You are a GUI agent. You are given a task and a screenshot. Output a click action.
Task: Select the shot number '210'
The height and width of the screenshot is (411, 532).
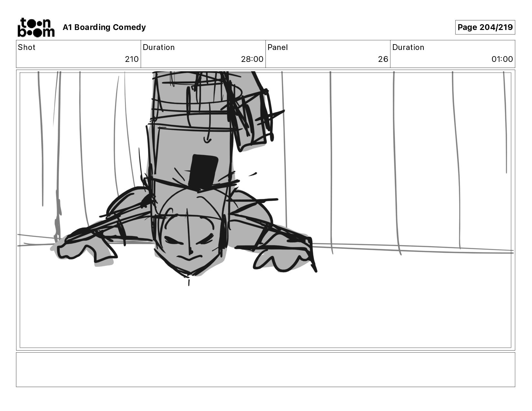tap(132, 59)
